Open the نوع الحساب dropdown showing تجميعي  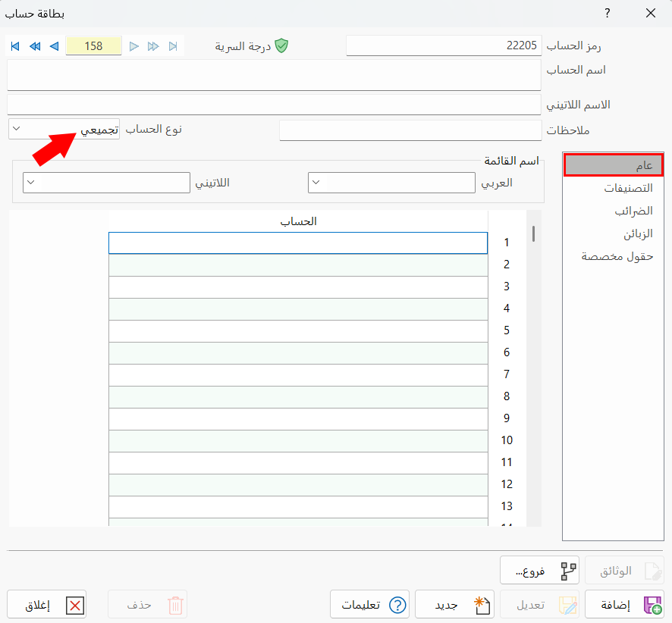point(14,129)
